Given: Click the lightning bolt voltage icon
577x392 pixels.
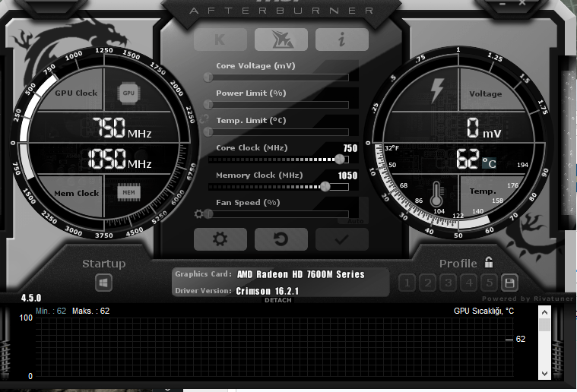Looking at the screenshot, I should pyautogui.click(x=437, y=90).
